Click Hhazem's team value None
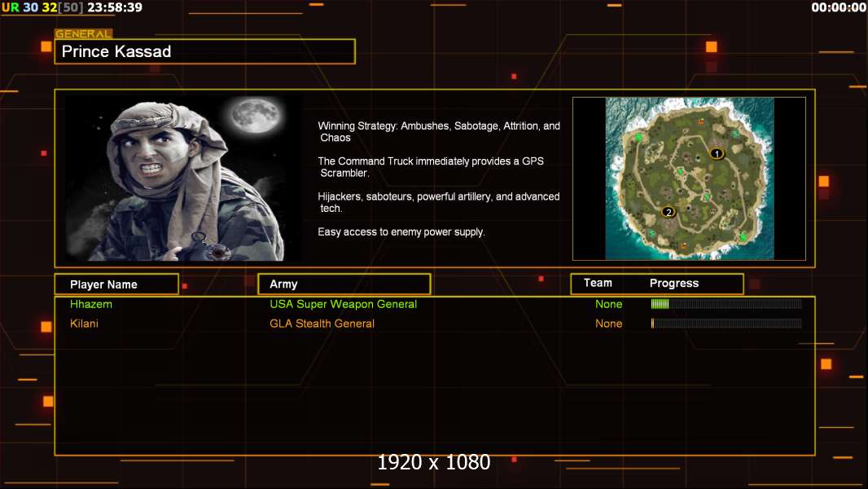868x489 pixels. point(608,304)
